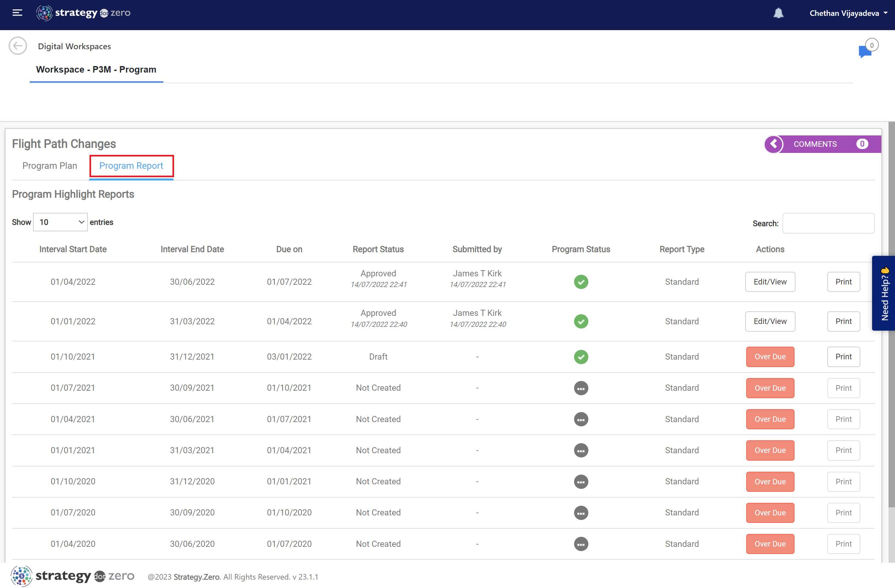895x588 pixels.
Task: Click grey status icon for 01/01/2021 row
Action: click(581, 450)
